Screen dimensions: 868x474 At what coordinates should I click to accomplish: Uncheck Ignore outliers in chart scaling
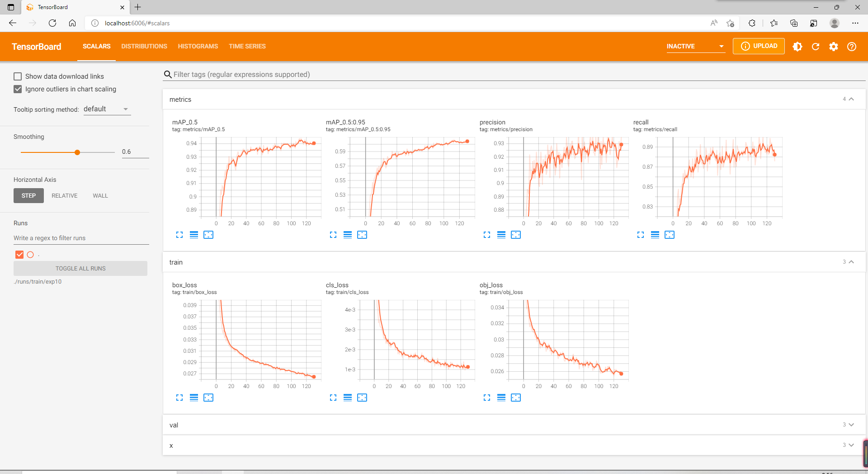tap(18, 89)
